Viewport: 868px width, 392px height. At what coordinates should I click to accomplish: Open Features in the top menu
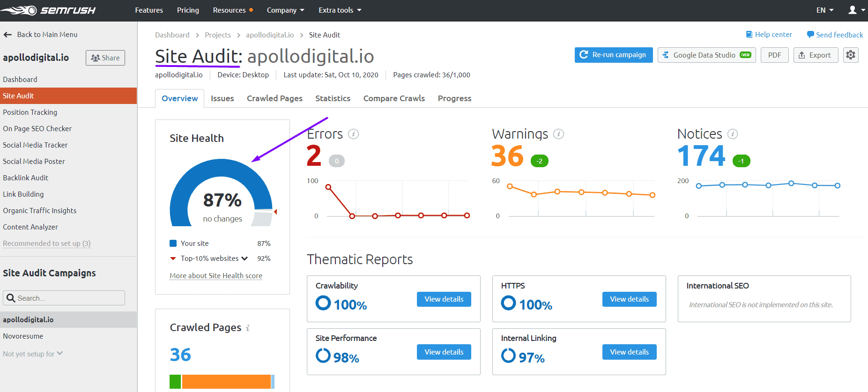pyautogui.click(x=149, y=10)
